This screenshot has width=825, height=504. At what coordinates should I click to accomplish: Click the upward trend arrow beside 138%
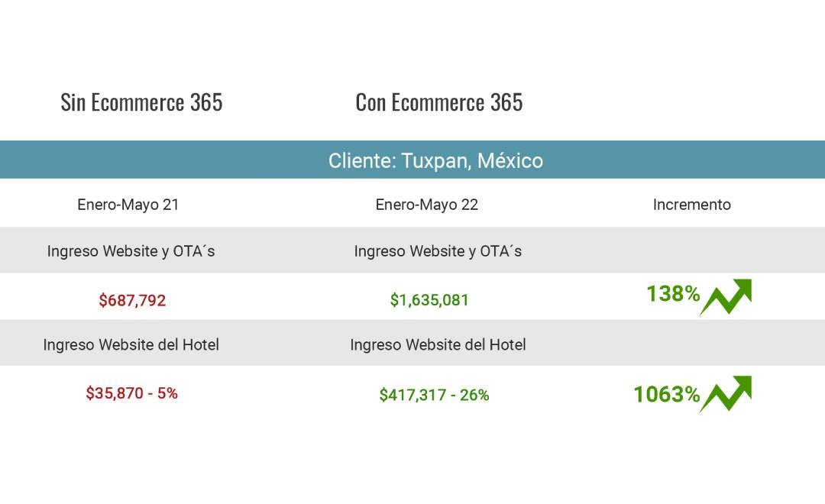[x=726, y=297]
